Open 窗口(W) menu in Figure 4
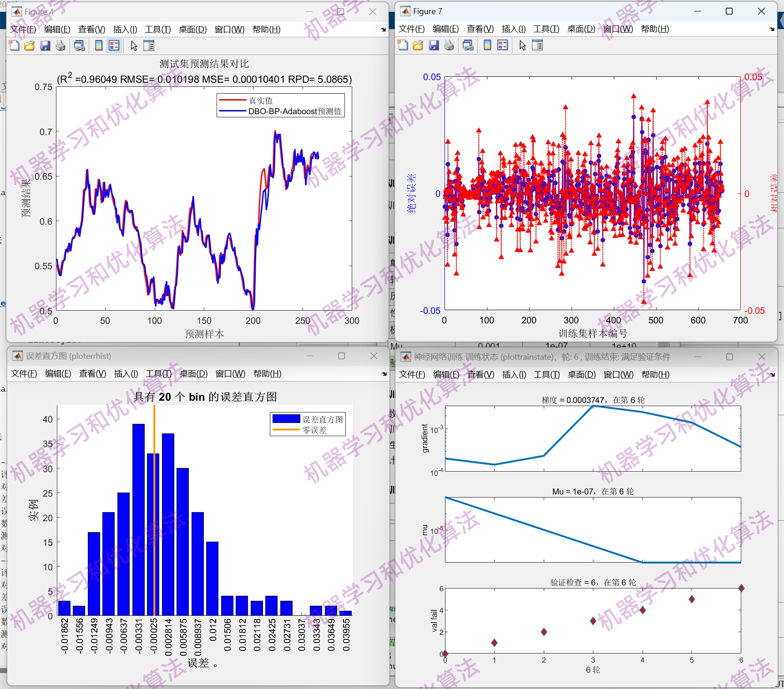The width and height of the screenshot is (784, 689). (x=230, y=30)
